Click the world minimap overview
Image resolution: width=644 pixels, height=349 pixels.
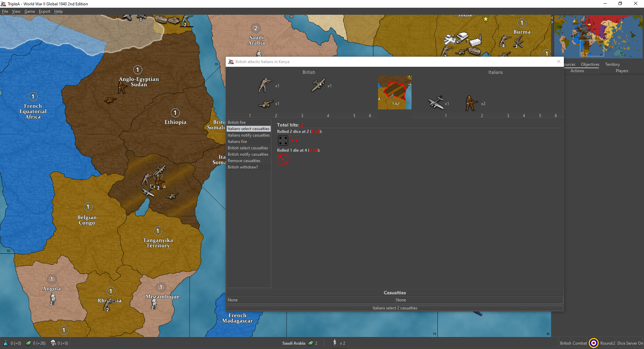click(x=598, y=36)
